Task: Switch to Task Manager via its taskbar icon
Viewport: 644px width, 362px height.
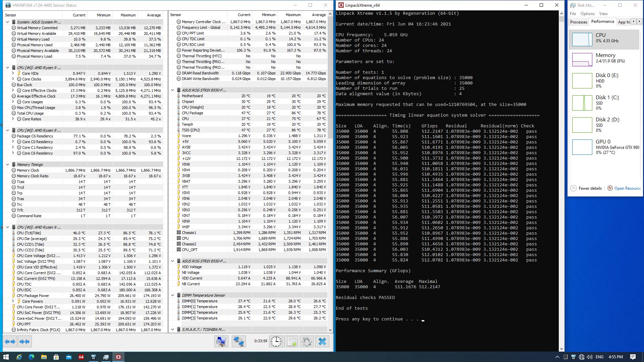Action: point(106,357)
